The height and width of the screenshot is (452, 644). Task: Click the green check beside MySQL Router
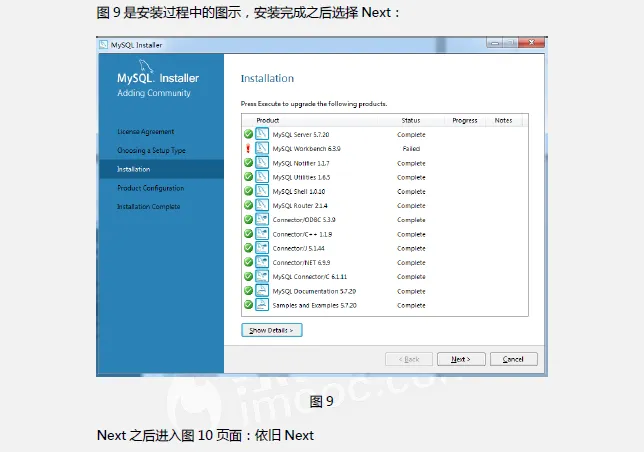[248, 205]
